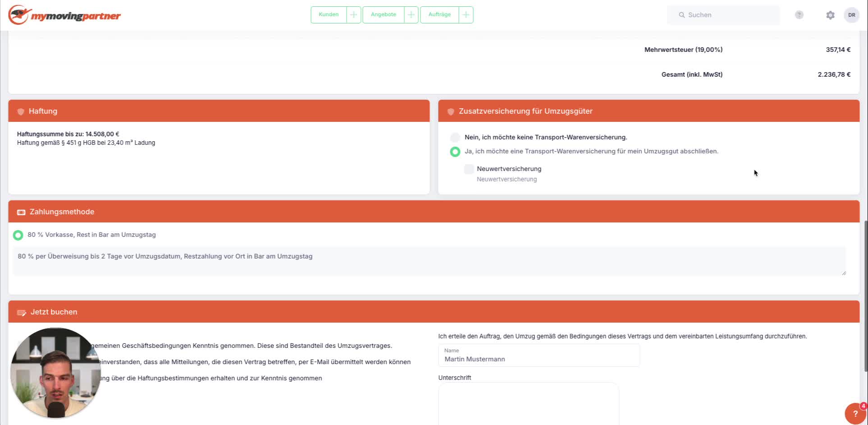Viewport: 868px width, 425px height.
Task: Click the Mehrwertsteuer (19,00%) label
Action: coord(683,50)
